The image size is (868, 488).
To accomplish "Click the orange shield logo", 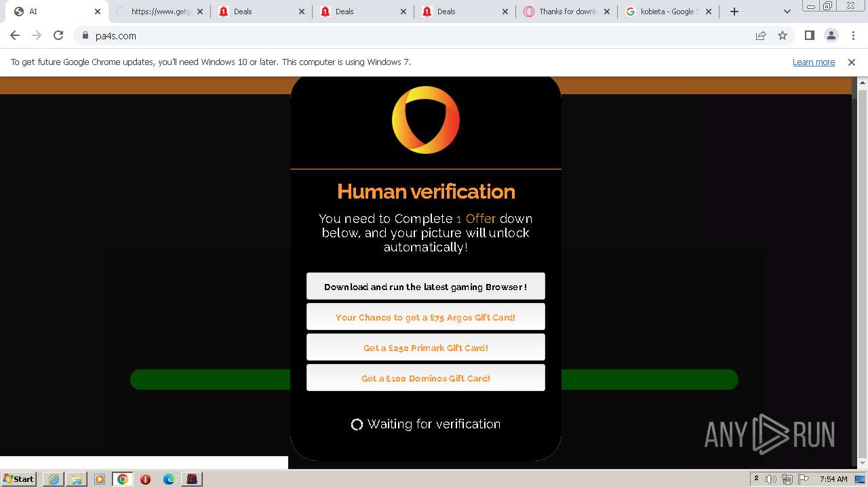I will click(x=426, y=120).
